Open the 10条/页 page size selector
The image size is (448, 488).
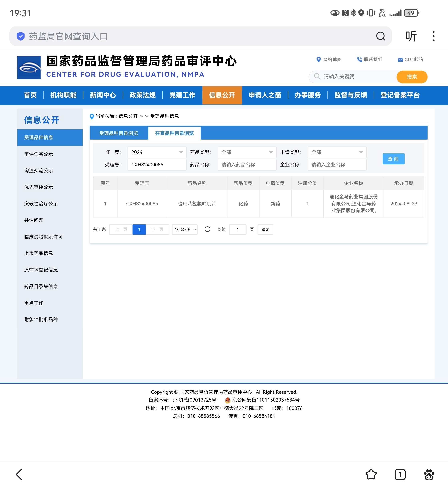(185, 229)
